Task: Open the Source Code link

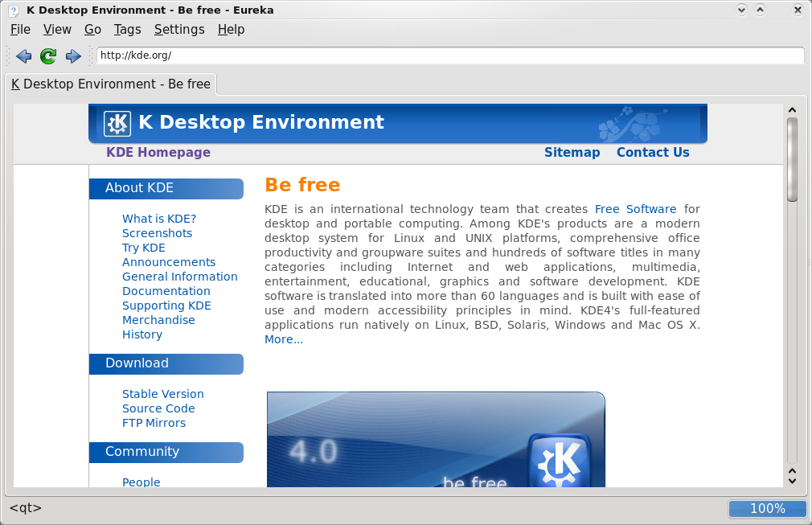Action: (158, 408)
